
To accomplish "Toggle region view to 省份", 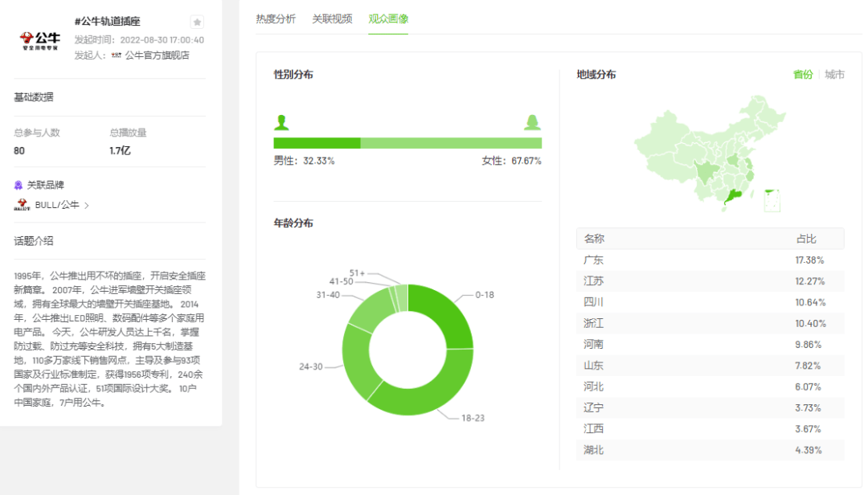I will 803,74.
